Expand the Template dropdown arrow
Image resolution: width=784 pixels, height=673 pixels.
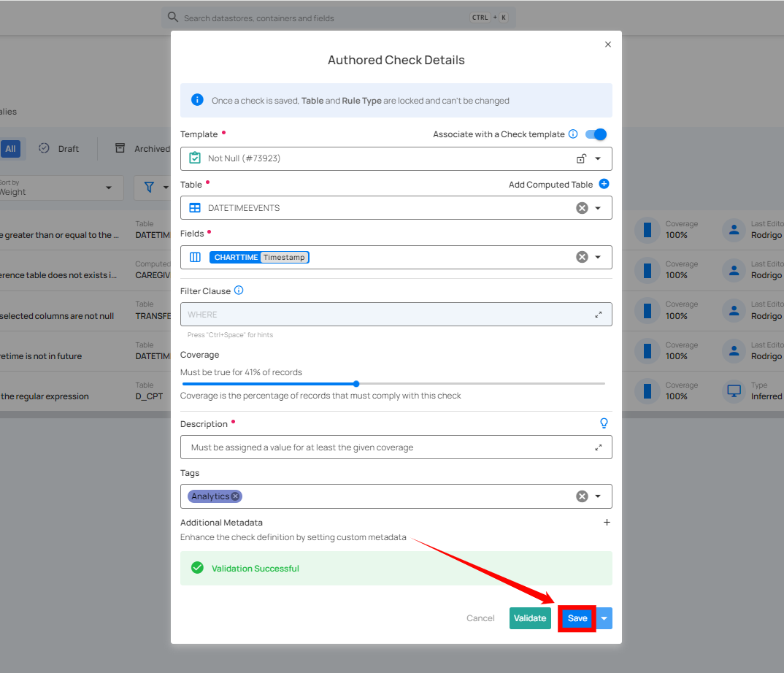tap(598, 158)
